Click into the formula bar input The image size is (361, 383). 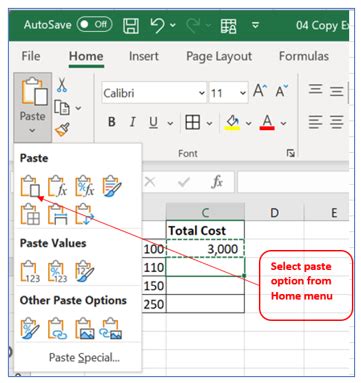293,182
